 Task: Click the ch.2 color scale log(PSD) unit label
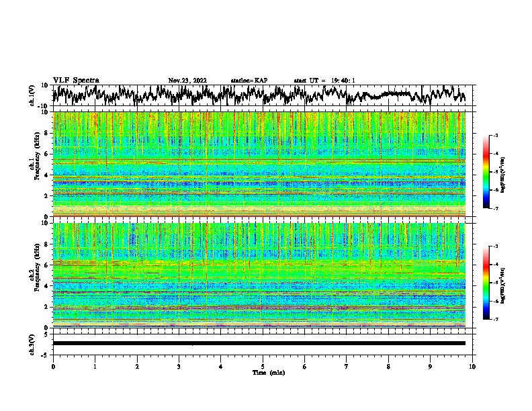(503, 285)
